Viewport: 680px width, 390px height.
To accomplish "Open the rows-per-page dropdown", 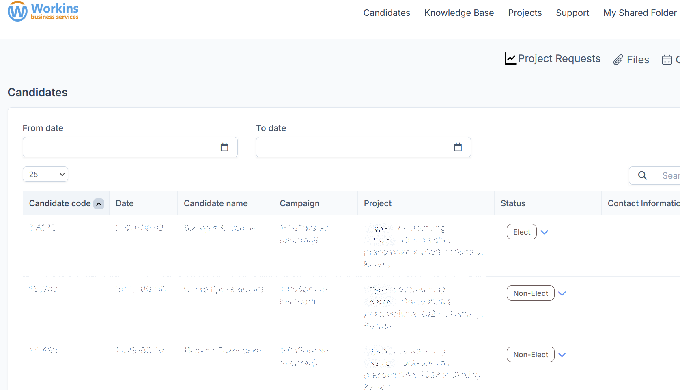I will [46, 174].
